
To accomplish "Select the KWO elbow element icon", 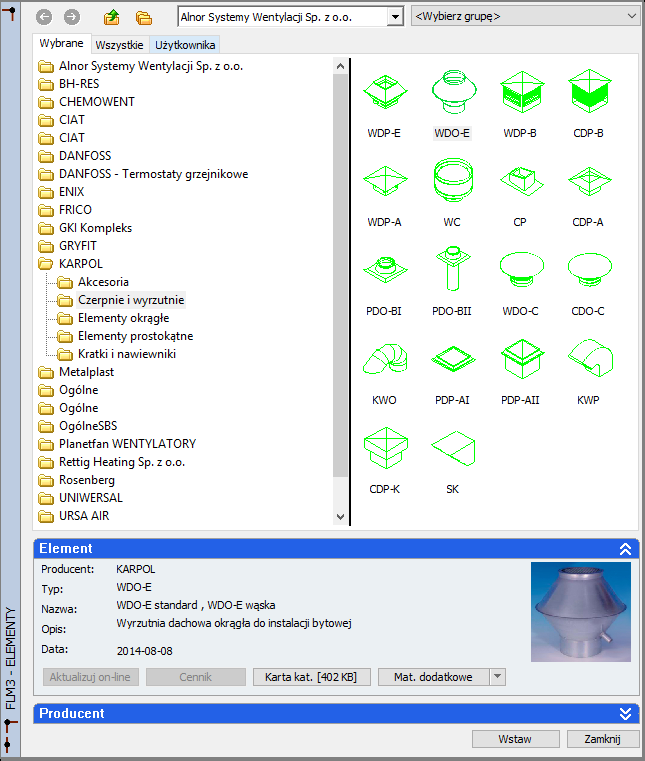I will (x=384, y=363).
